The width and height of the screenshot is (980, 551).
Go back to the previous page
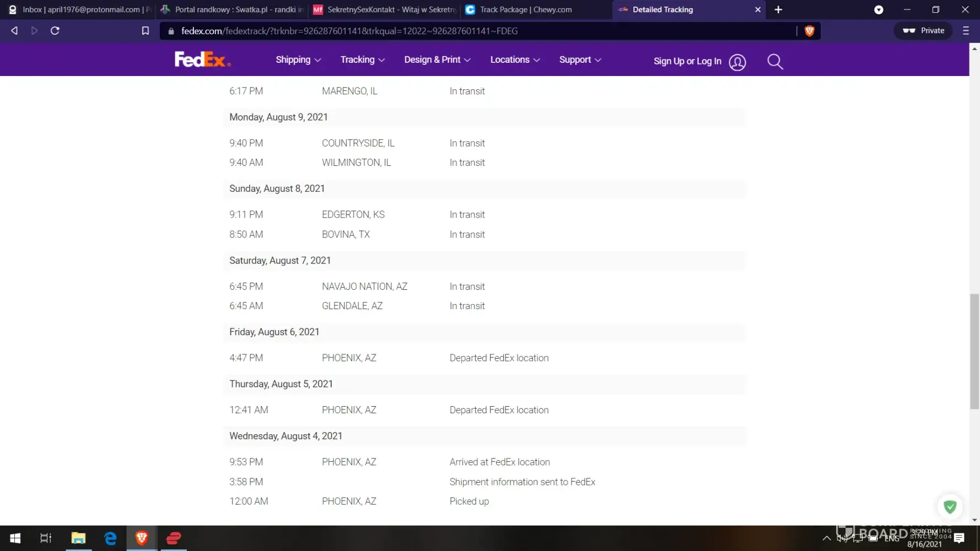pyautogui.click(x=14, y=31)
